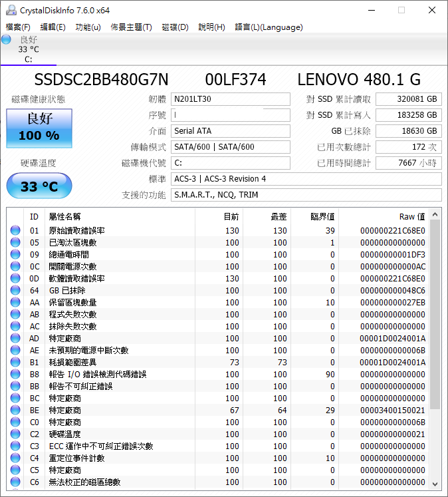This screenshot has width=448, height=497.
Task: Open the 磁碟(D) menu
Action: coord(175,27)
